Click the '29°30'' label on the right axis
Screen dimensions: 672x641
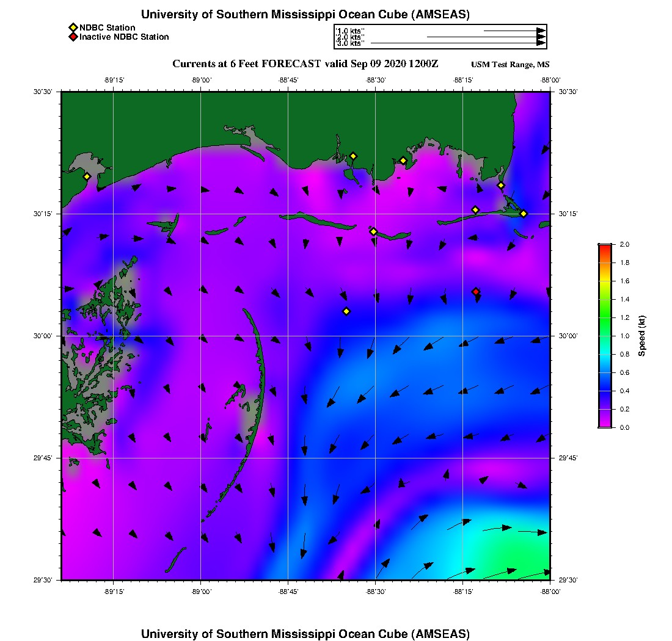[x=568, y=580]
